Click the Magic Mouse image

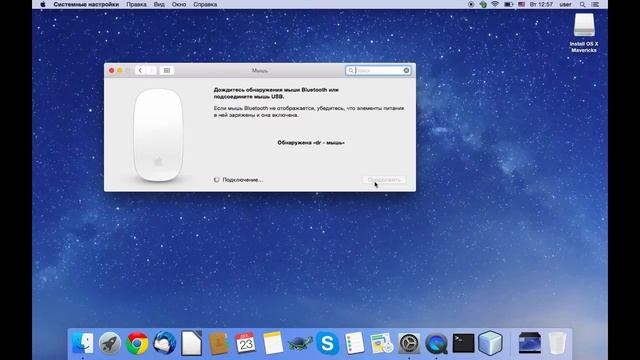pyautogui.click(x=158, y=135)
